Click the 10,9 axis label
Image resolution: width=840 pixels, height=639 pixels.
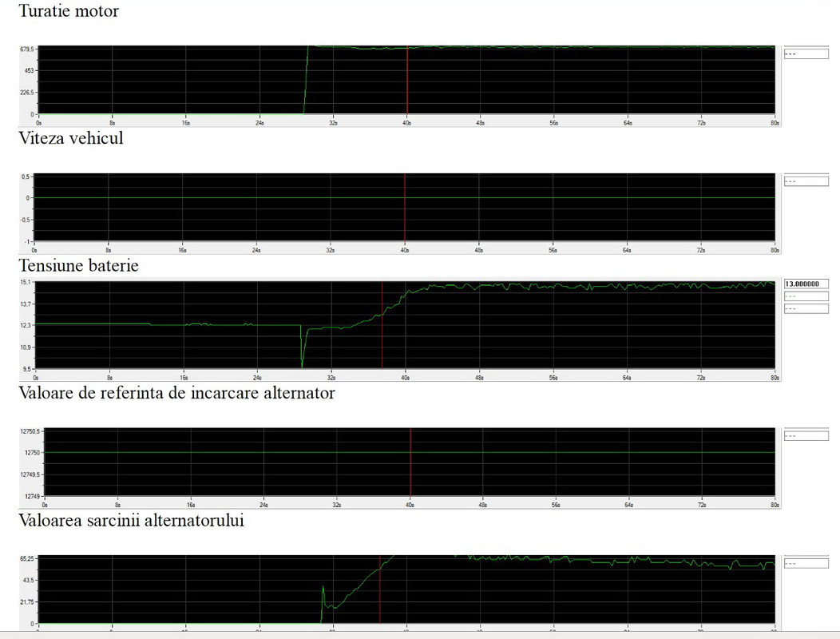point(26,347)
